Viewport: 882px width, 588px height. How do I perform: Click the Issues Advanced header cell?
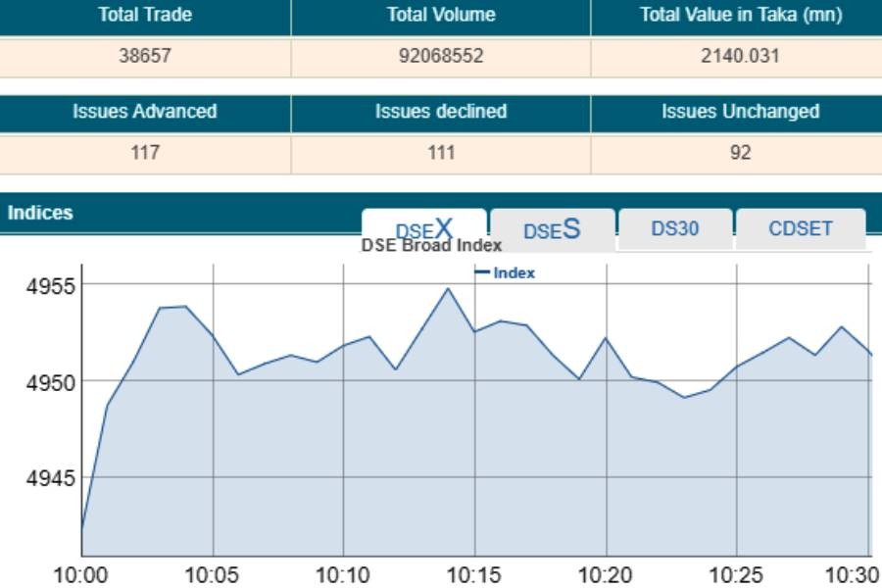coord(144,112)
